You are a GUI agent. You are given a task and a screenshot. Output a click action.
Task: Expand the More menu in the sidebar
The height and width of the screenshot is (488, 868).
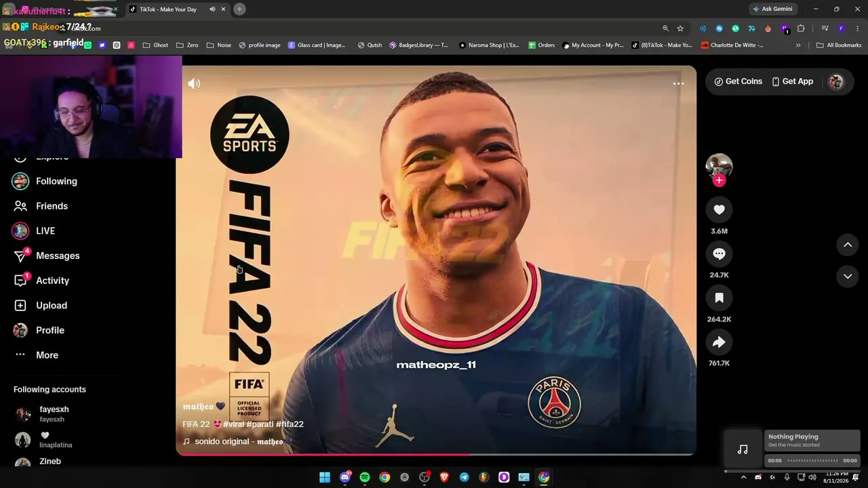pos(36,355)
